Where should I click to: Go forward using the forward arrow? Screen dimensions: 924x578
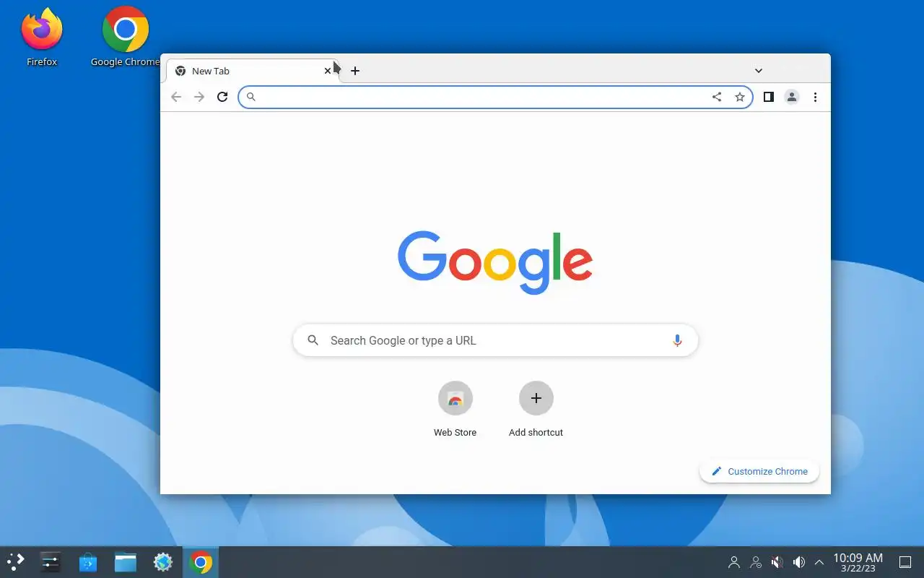[199, 97]
